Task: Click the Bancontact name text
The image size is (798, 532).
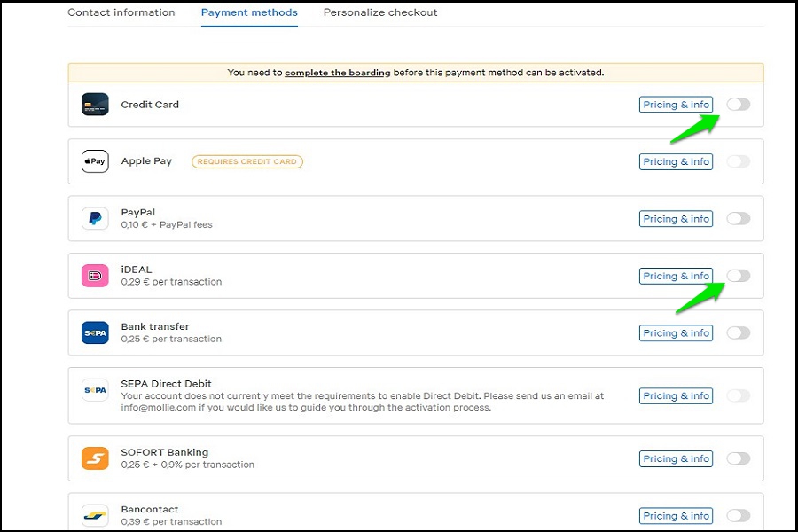Action: 150,509
